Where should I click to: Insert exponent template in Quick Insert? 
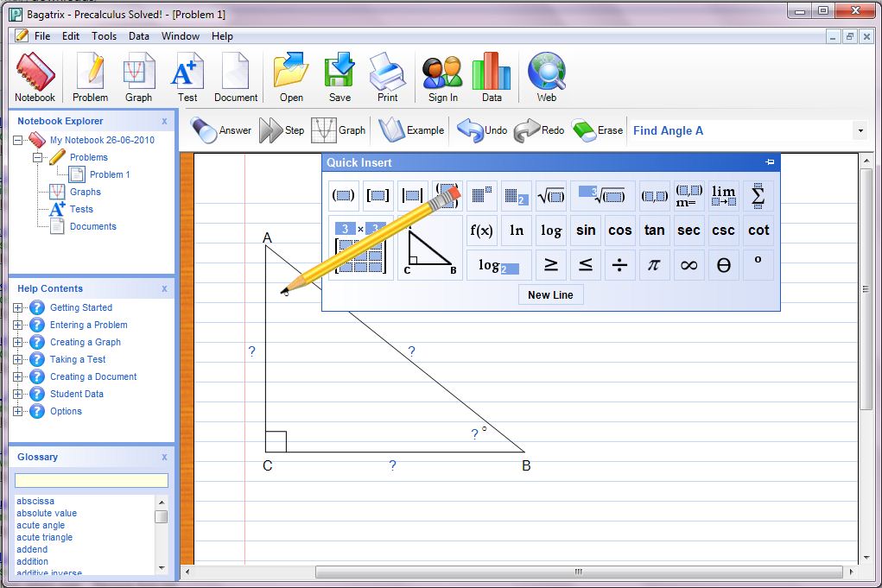(x=481, y=196)
